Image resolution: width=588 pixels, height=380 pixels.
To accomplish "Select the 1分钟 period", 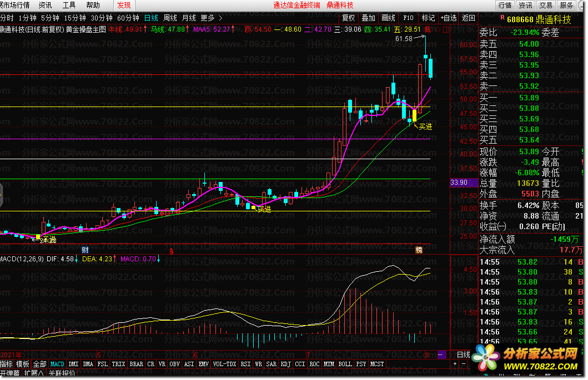I will coord(27,18).
